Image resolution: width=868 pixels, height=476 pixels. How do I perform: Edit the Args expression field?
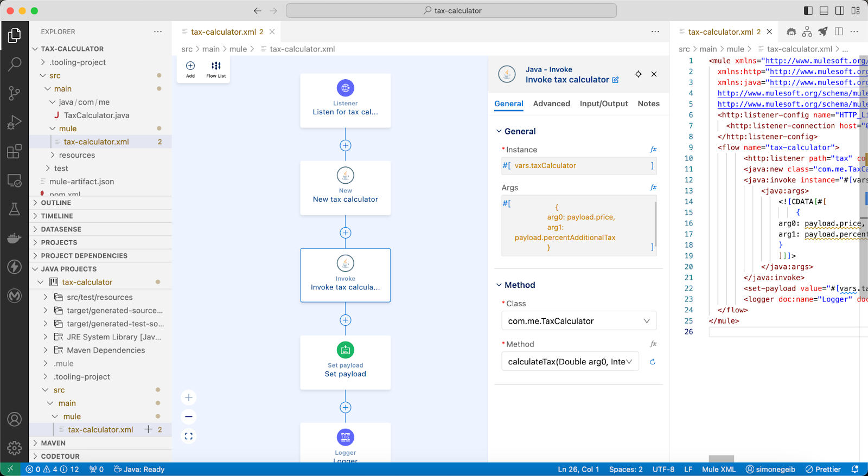point(579,226)
